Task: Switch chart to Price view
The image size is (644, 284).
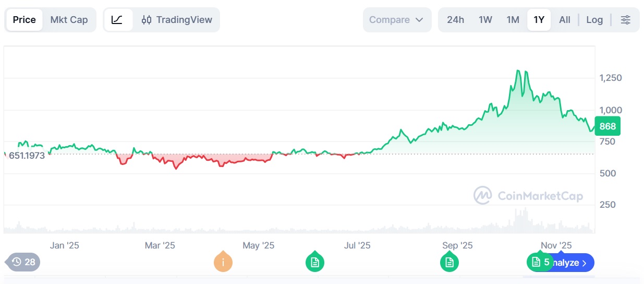Action: (25, 20)
